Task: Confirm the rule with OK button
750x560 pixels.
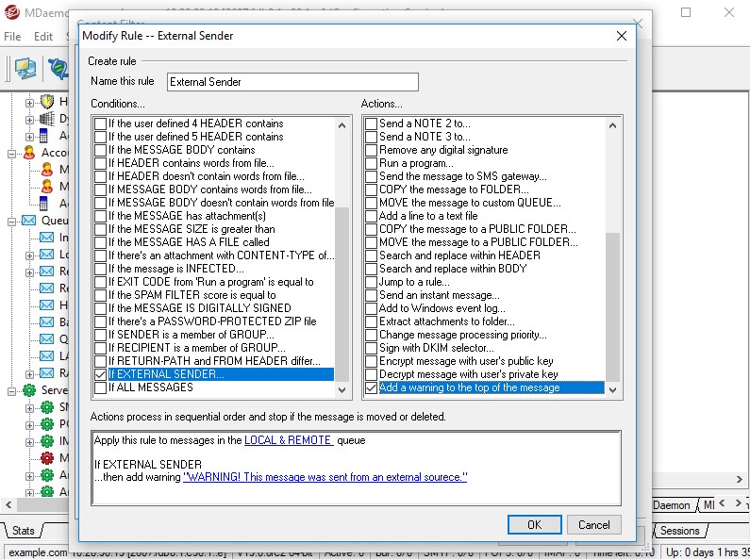Action: tap(535, 525)
